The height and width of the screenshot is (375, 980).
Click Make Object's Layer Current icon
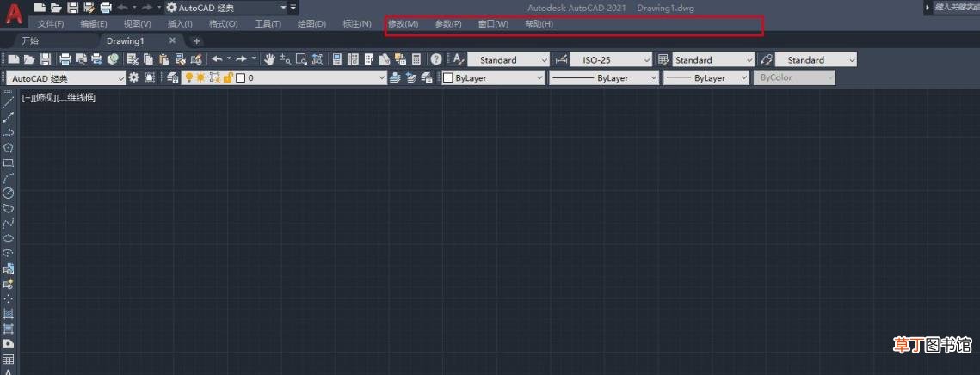click(394, 77)
